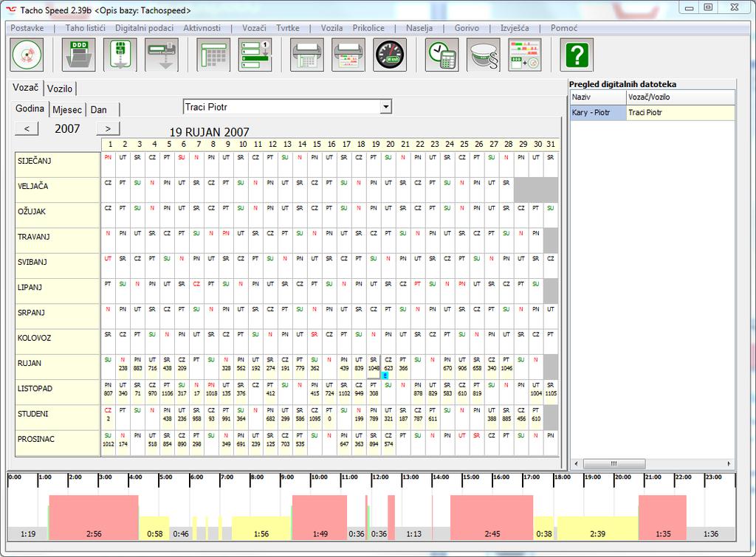Screen dimensions: 756x557
Task: Click the Vozač/Vozilo column header
Action: 680,97
